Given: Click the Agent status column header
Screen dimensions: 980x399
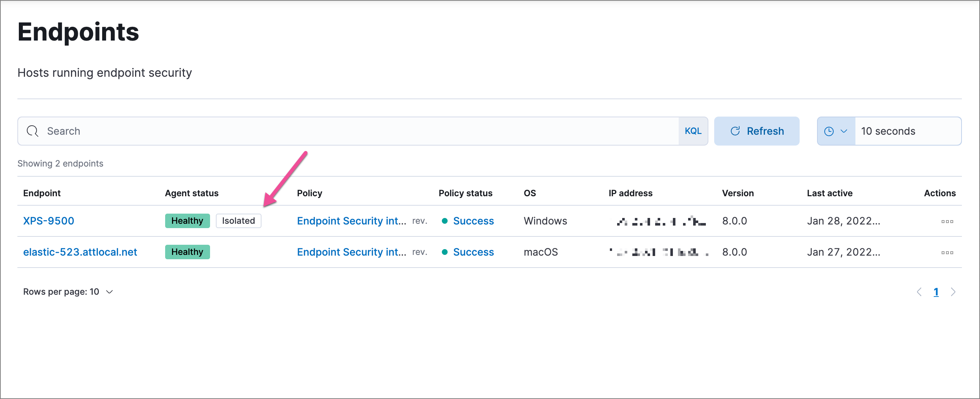Looking at the screenshot, I should [191, 193].
